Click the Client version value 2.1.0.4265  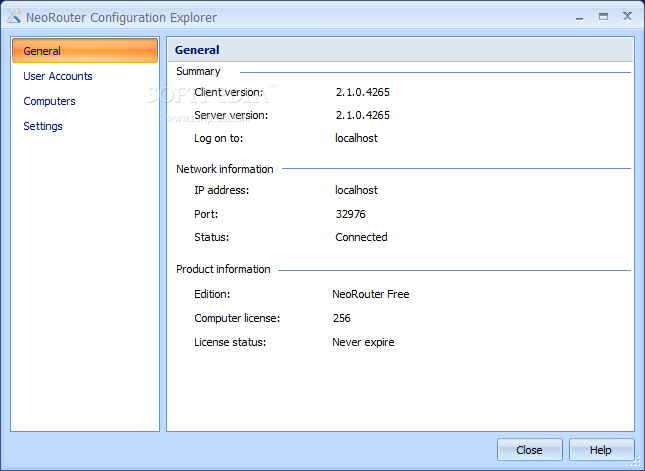click(x=362, y=92)
